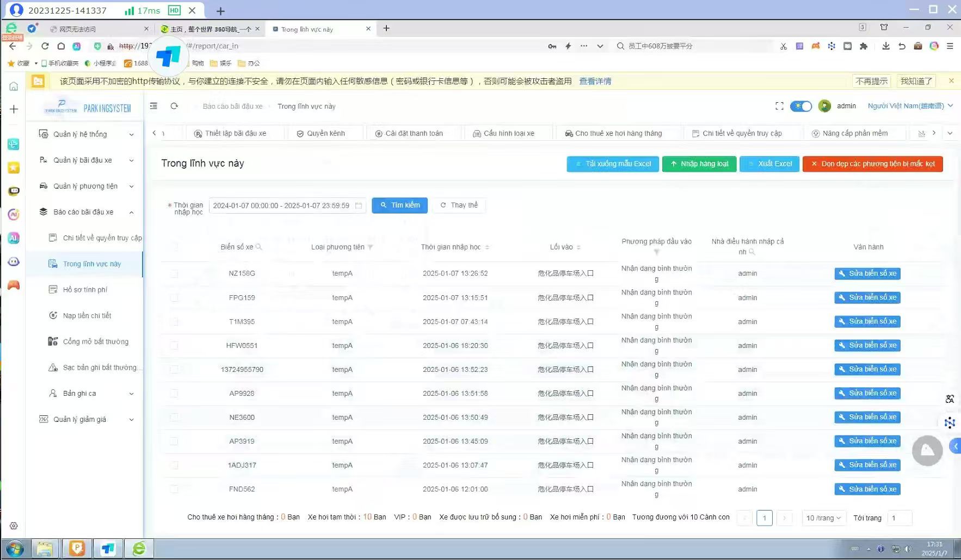Collapse sidebar with the hamburger menu icon
The image size is (961, 560).
[154, 106]
